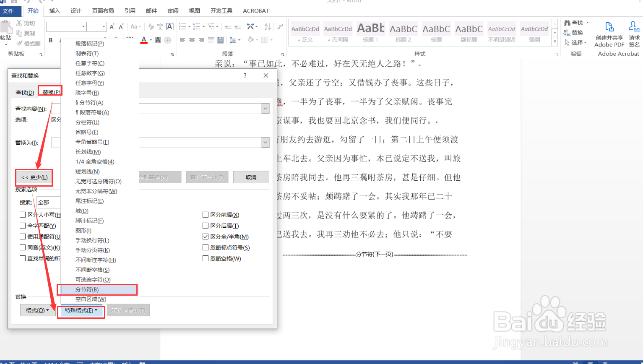643x364 pixels.
Task: Click the decrease indent icon
Action: coord(228,26)
